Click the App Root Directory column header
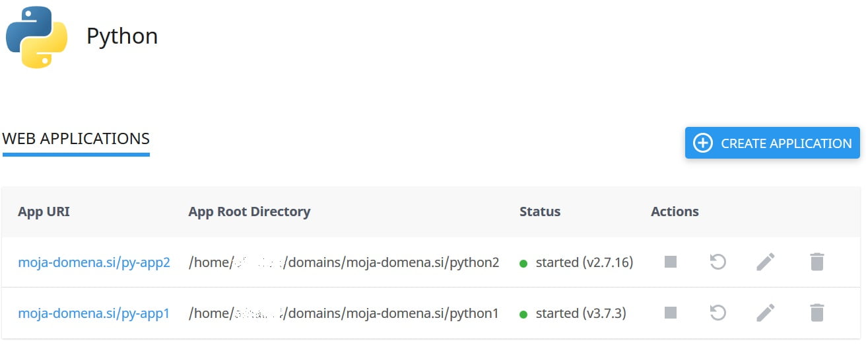The width and height of the screenshot is (868, 347). click(249, 212)
